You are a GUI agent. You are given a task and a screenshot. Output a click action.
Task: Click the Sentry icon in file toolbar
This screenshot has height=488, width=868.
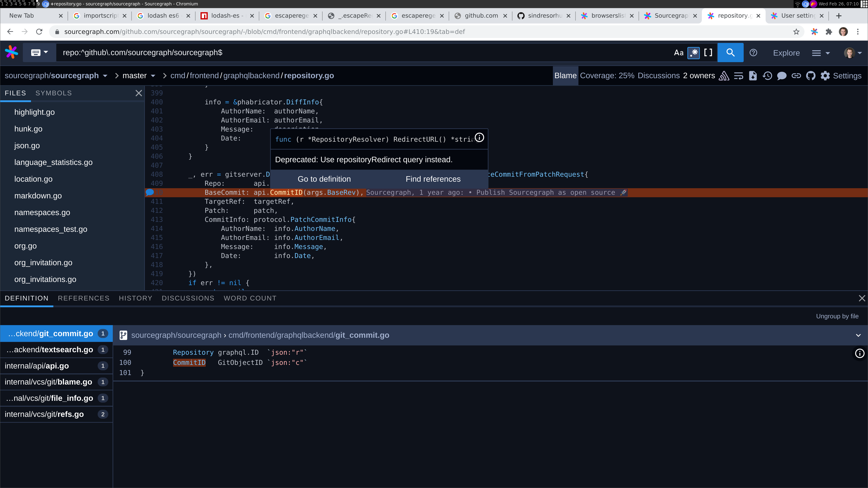724,76
